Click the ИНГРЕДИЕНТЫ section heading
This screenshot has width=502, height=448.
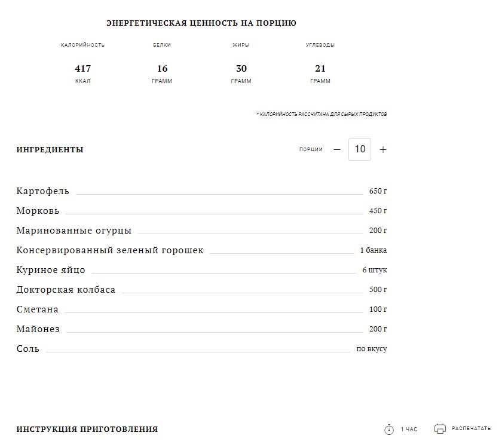click(50, 149)
